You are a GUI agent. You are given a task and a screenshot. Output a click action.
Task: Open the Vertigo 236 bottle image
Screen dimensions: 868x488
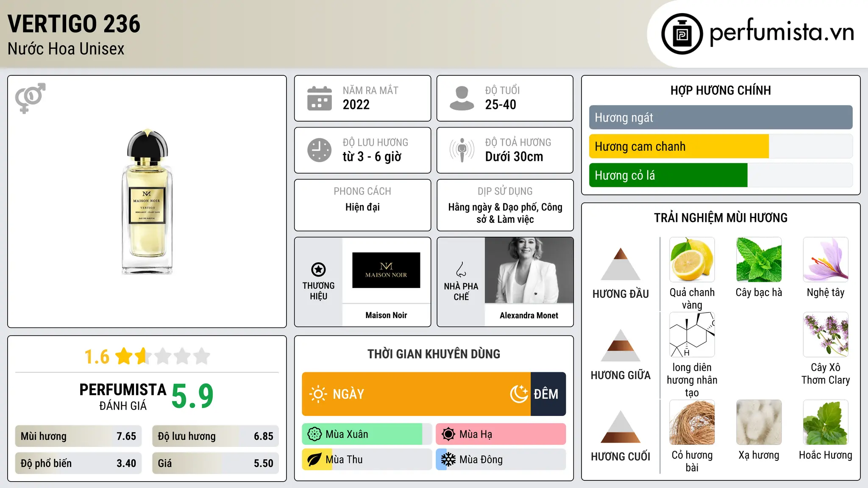point(147,202)
